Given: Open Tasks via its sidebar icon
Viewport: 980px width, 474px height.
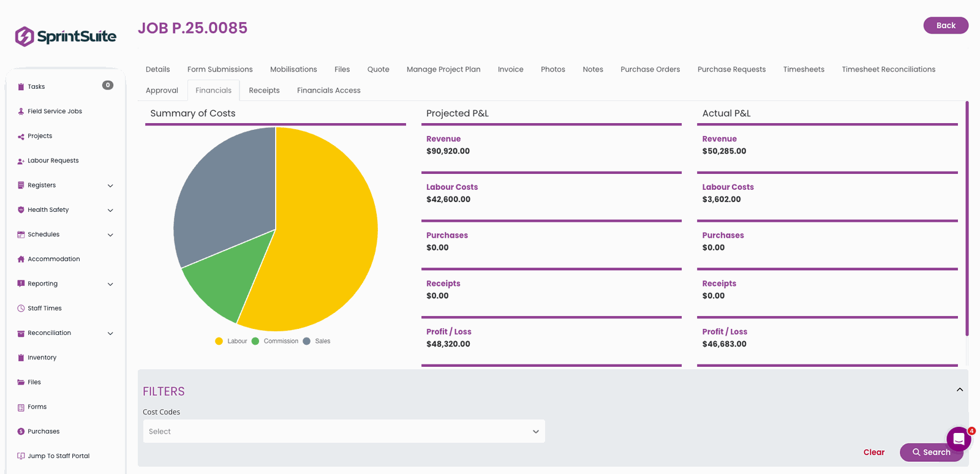Looking at the screenshot, I should pyautogui.click(x=21, y=87).
